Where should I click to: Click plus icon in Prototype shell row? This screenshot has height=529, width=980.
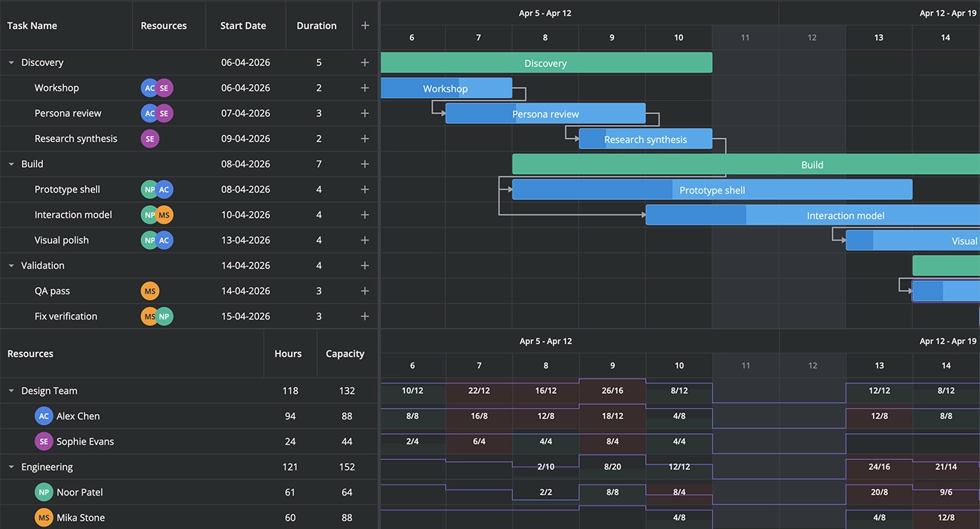(x=365, y=189)
